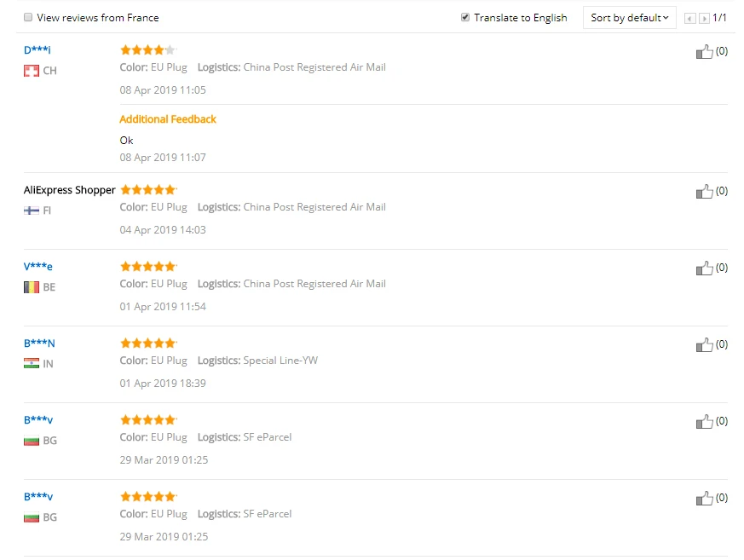The height and width of the screenshot is (560, 744).
Task: Click thumbs-up on AliExpress Shopper's review
Action: pos(704,192)
